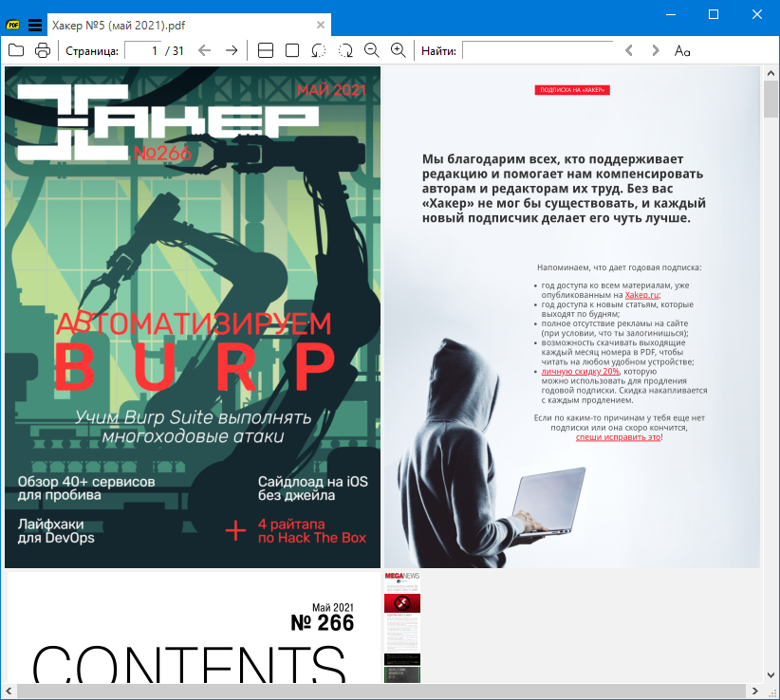Image resolution: width=780 pixels, height=700 pixels.
Task: Click the MEGANEWS page thumbnail
Action: tap(402, 627)
